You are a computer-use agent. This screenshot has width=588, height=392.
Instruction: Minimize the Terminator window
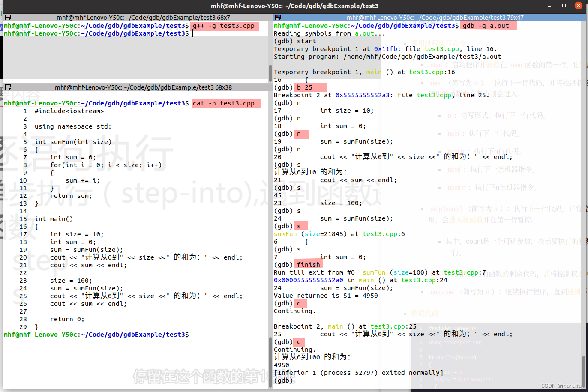[550, 6]
